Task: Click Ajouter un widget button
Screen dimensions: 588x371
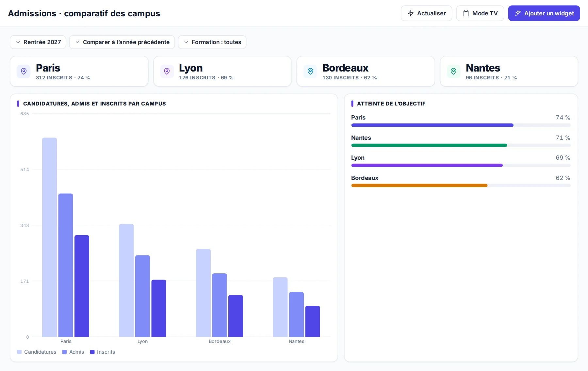Action: [544, 13]
